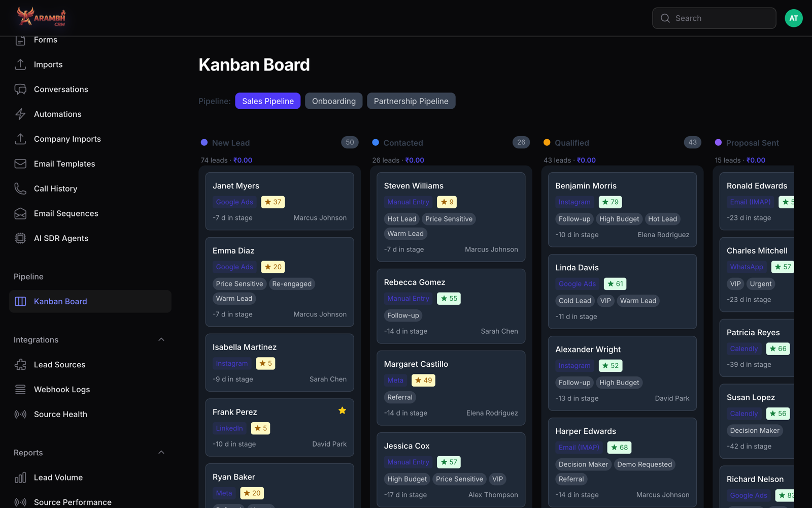Go to AI SDR Agents
The image size is (812, 508).
tap(61, 238)
